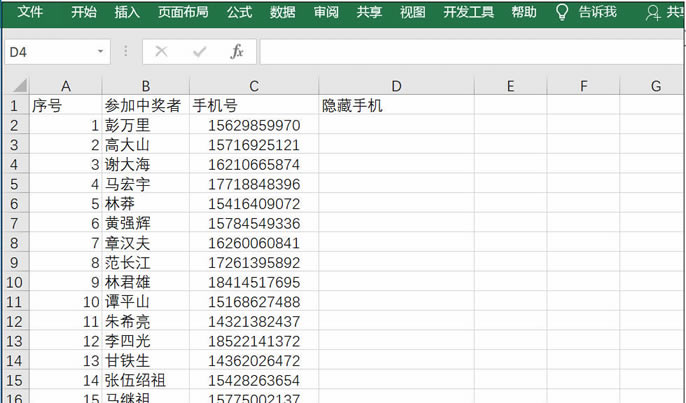Click the Name Box showing D4
Image resolution: width=686 pixels, height=403 pixels.
tap(57, 52)
